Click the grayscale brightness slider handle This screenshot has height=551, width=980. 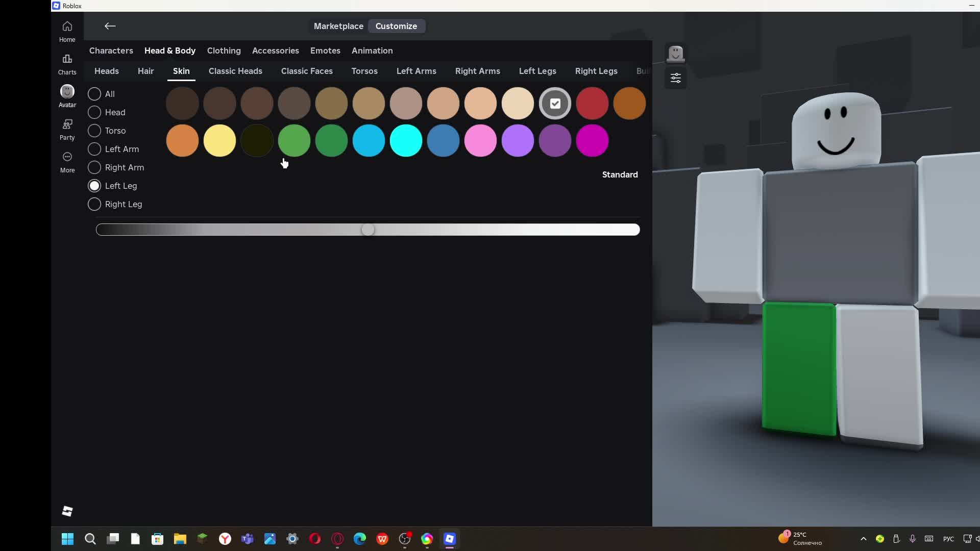point(367,230)
